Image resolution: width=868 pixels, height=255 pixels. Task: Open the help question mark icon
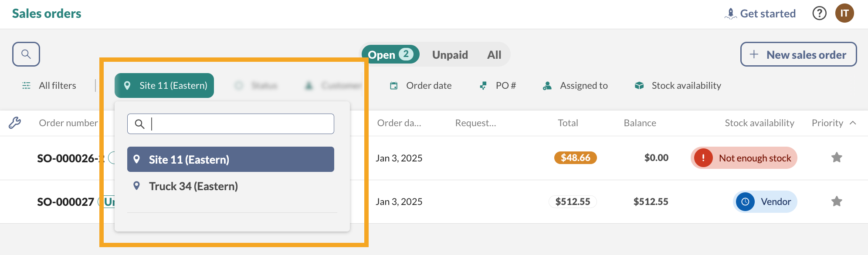click(819, 13)
